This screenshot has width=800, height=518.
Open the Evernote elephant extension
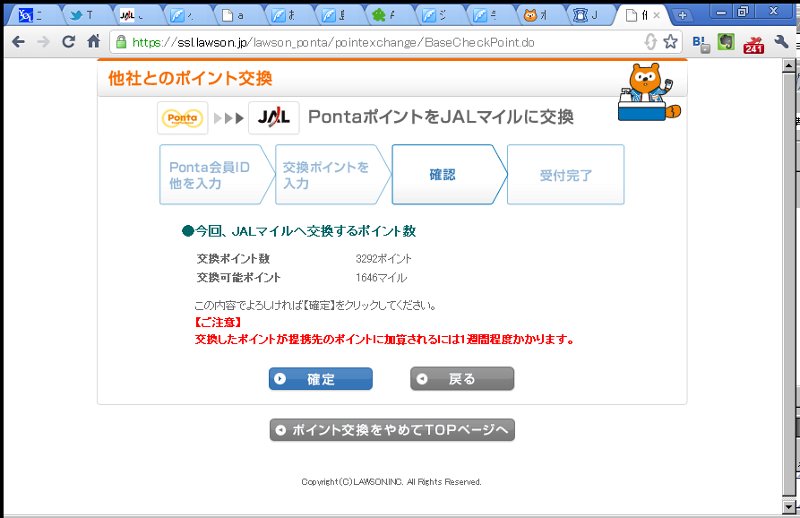pos(726,42)
